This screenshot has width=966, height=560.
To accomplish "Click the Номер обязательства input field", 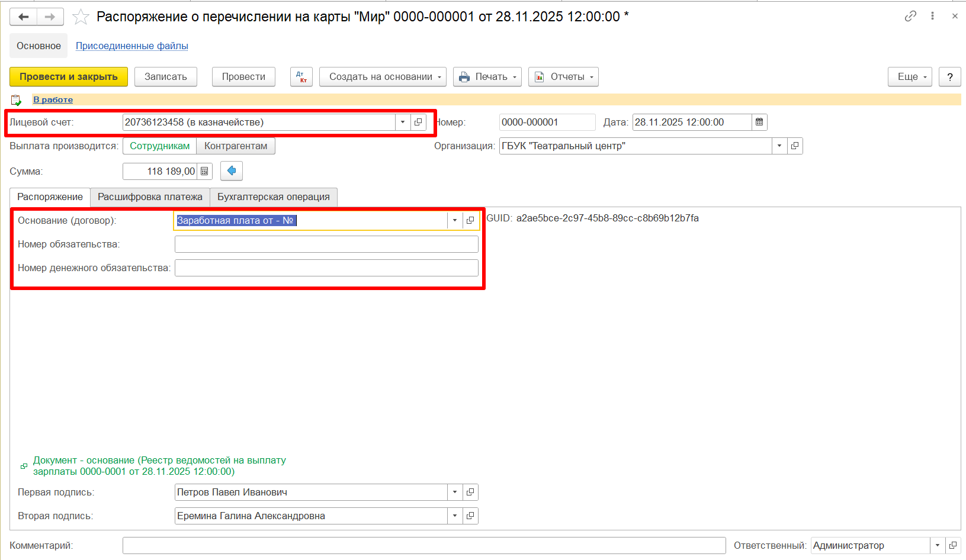I will pos(326,244).
